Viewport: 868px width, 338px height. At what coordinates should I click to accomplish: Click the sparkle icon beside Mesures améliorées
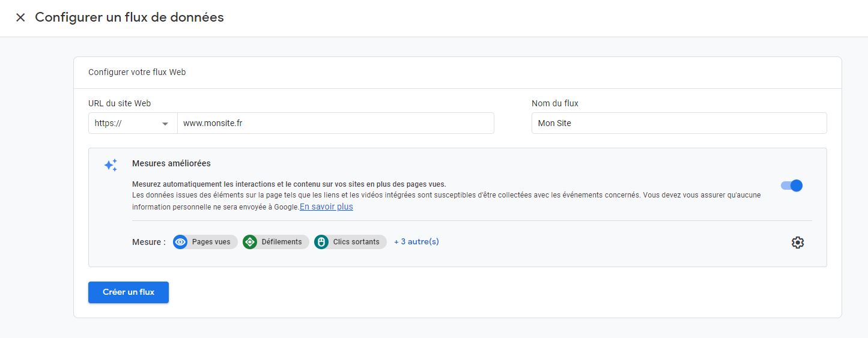111,165
